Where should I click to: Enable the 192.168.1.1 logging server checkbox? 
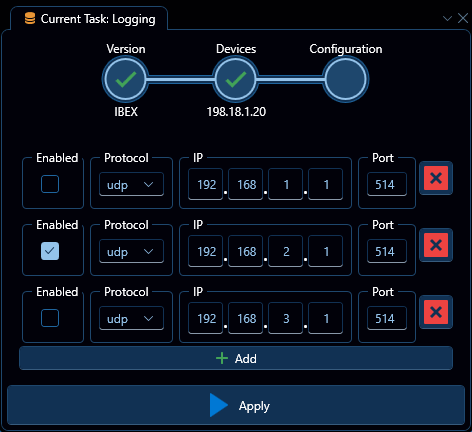(x=50, y=184)
